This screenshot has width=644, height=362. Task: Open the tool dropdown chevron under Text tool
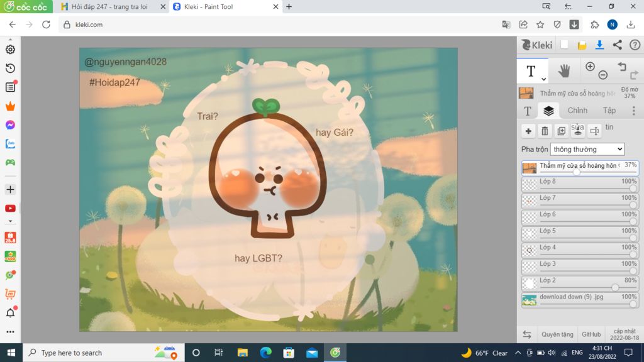coord(543,79)
